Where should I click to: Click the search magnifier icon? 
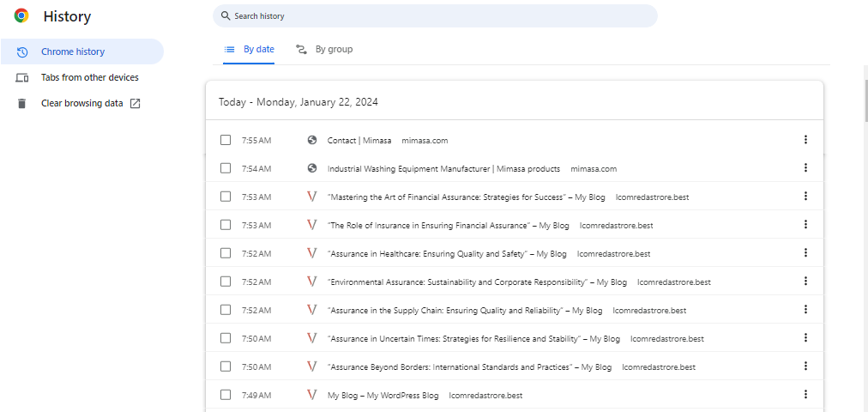pos(225,16)
